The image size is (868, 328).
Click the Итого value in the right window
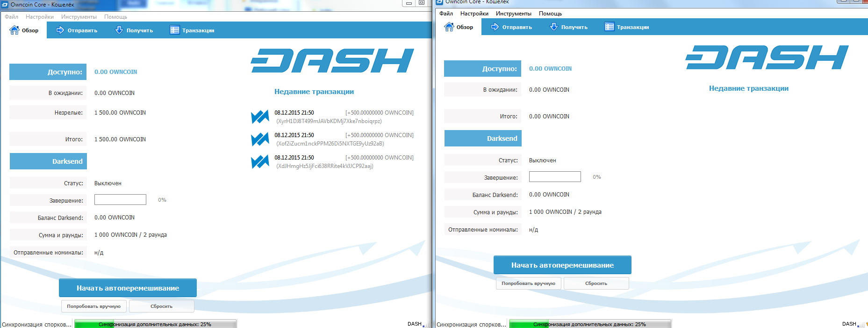pos(549,117)
